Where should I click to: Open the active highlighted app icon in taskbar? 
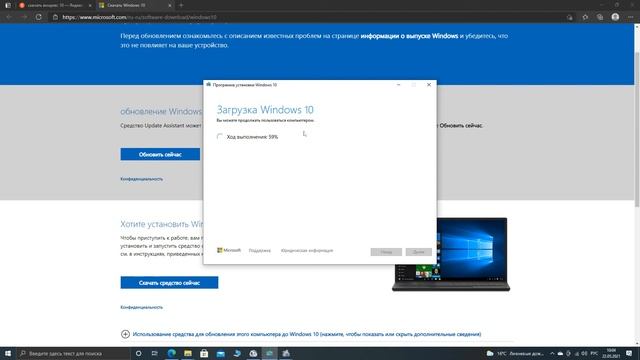[x=269, y=353]
